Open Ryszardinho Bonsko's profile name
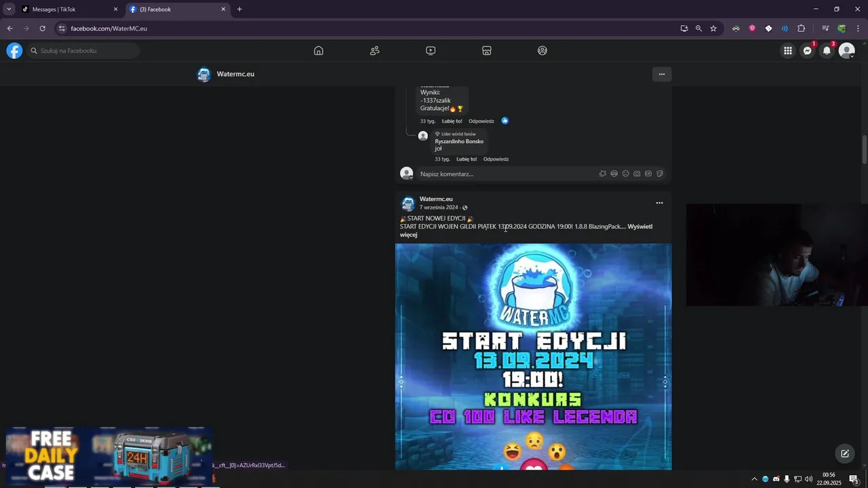The image size is (868, 488). coord(459,141)
